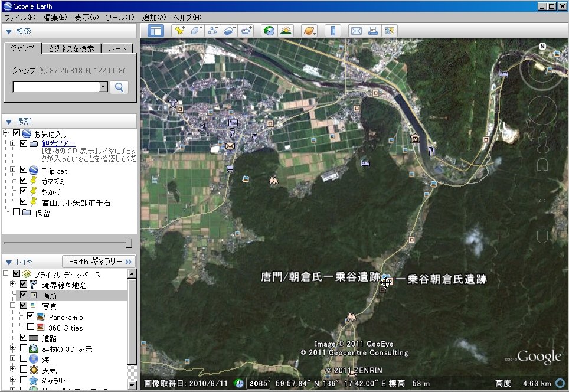Toggle the sunlight display icon
The image size is (569, 392).
point(286,31)
